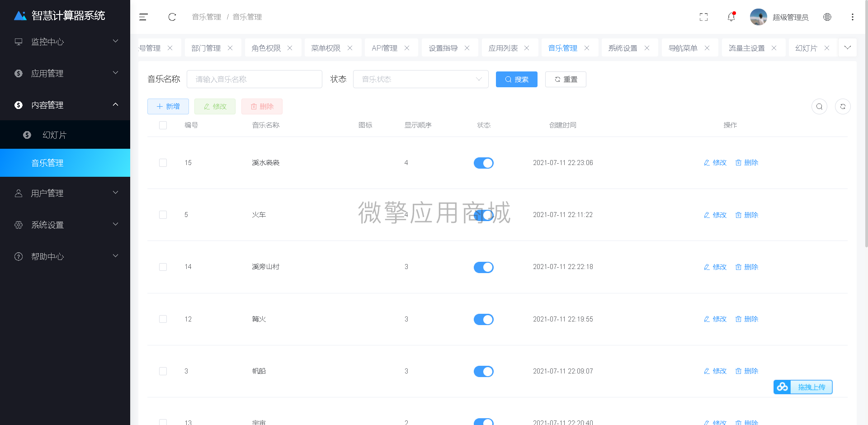Open 幻灯片 in the sidebar
The height and width of the screenshot is (425, 868).
(65, 135)
